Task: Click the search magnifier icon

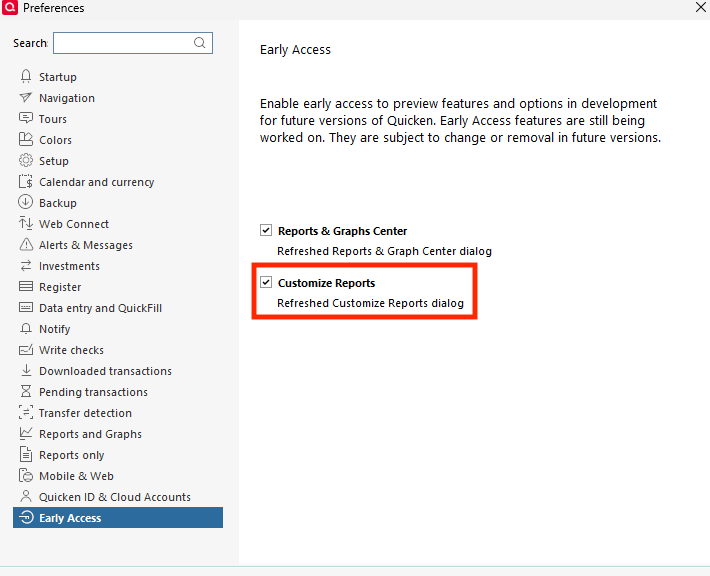Action: pyautogui.click(x=199, y=43)
